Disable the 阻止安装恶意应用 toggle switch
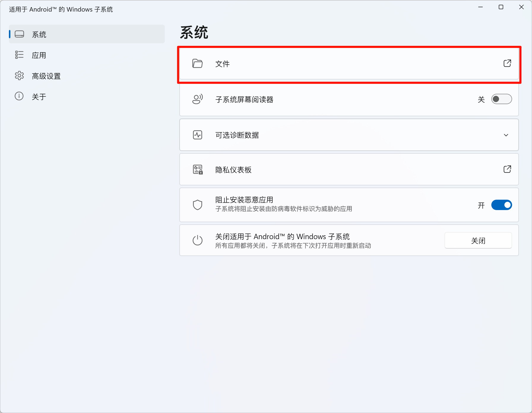The width and height of the screenshot is (532, 413). 501,205
